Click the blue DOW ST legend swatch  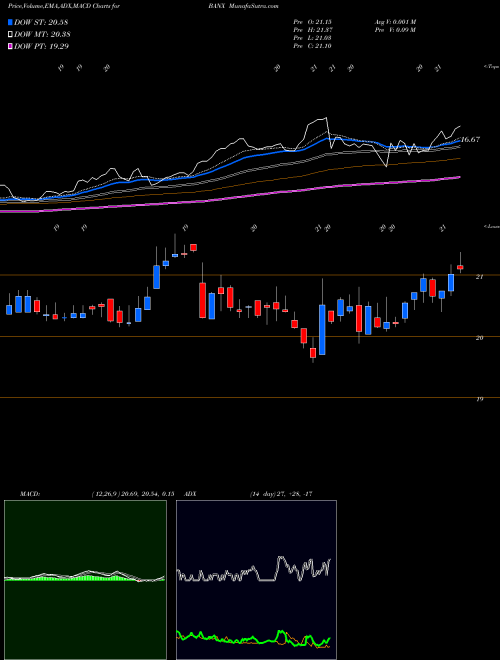click(10, 22)
